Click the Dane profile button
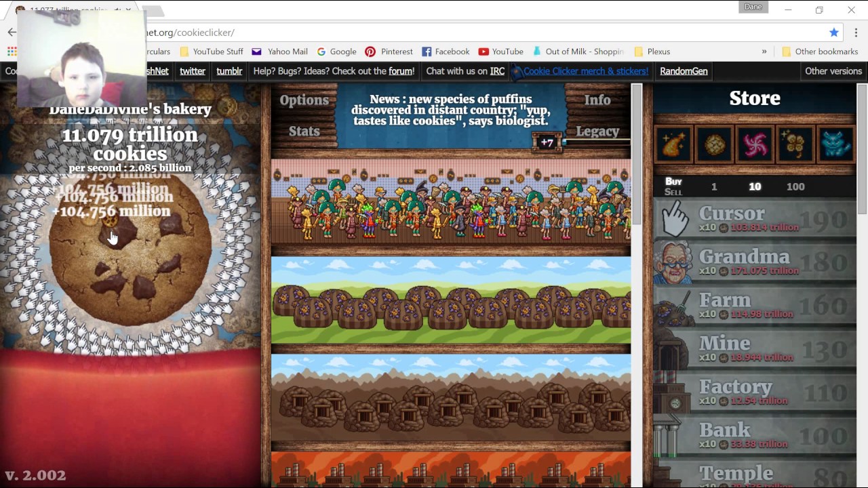The width and height of the screenshot is (868, 488). [x=753, y=7]
